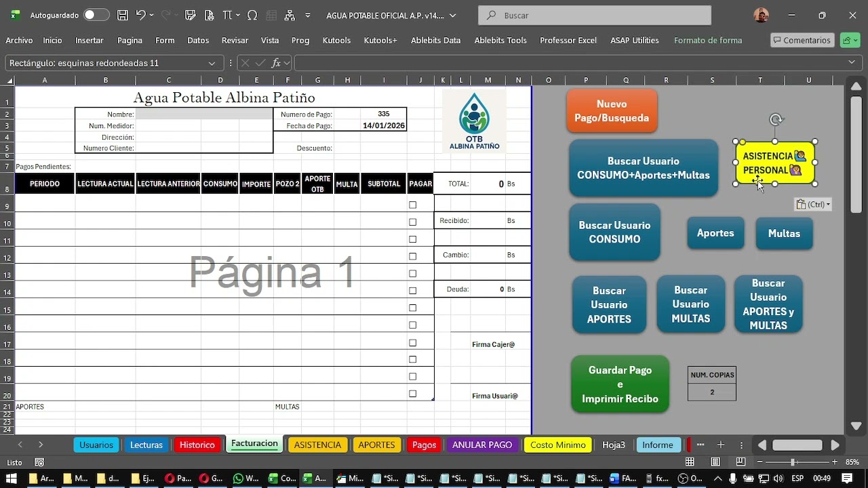868x488 pixels.
Task: Check the PAGAR checkbox in row 9
Action: tap(412, 205)
